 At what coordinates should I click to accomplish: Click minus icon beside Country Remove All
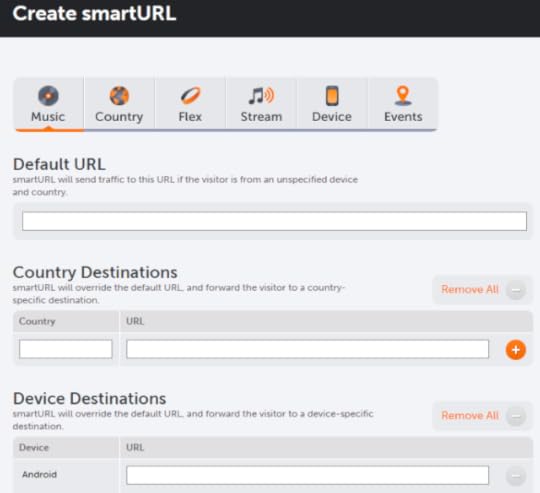[x=516, y=290]
